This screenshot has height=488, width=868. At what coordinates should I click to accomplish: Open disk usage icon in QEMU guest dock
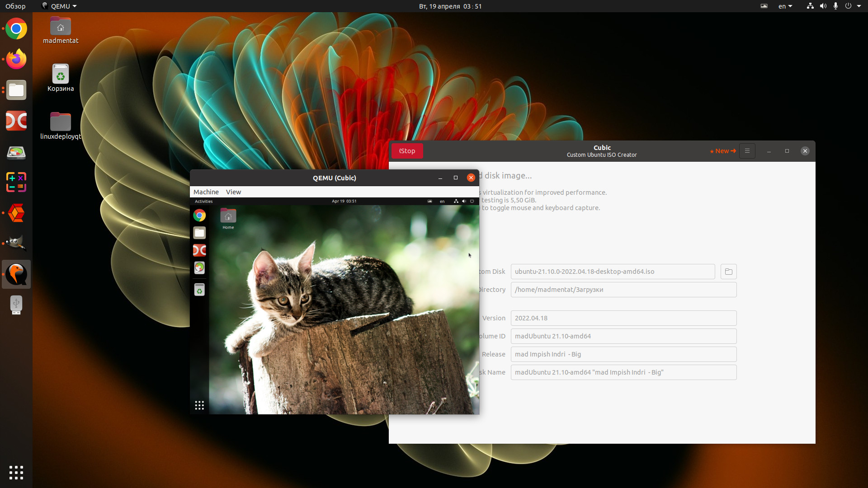(199, 267)
